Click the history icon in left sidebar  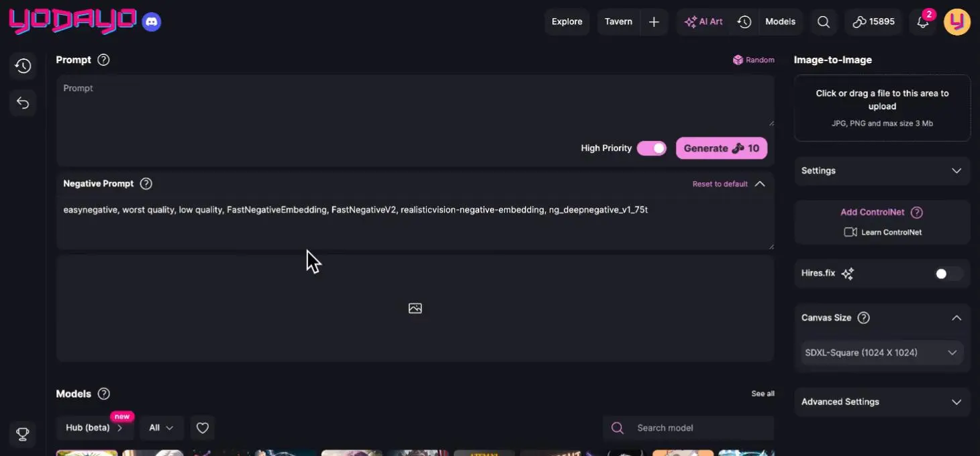[x=23, y=66]
